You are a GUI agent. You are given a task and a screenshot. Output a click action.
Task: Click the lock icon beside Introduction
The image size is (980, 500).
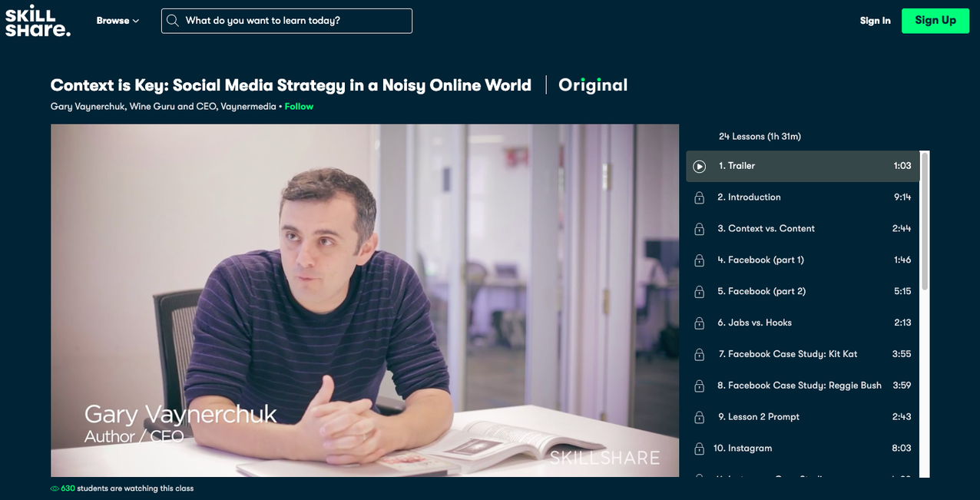pos(699,197)
